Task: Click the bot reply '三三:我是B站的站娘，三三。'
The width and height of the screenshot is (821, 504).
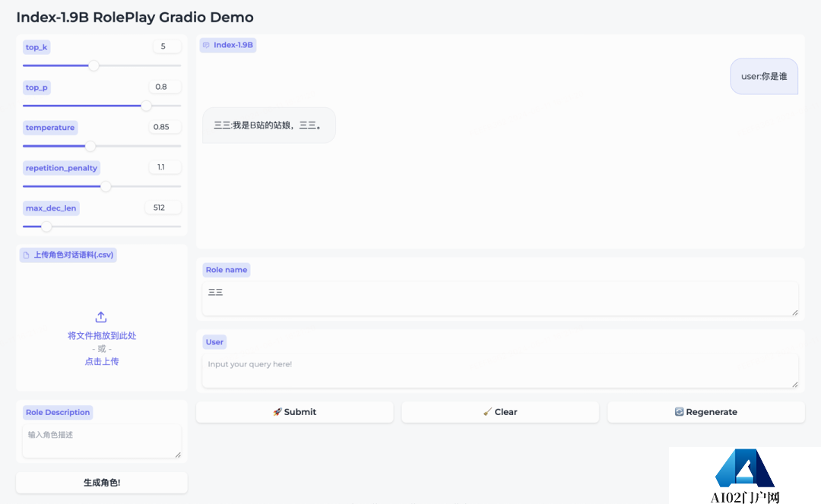Action: (268, 125)
